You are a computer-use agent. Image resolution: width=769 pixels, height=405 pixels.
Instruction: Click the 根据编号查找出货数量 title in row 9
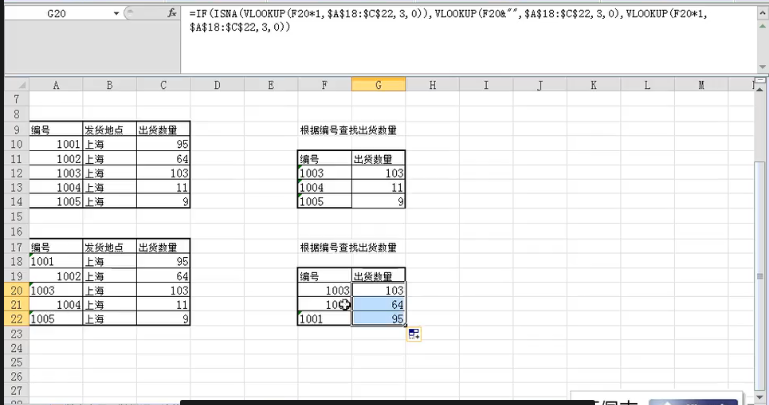point(347,130)
